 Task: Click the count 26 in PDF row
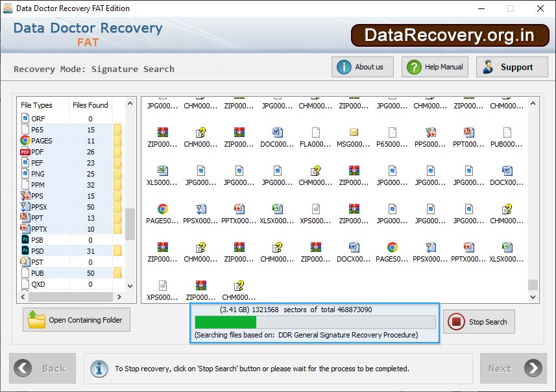(x=91, y=152)
